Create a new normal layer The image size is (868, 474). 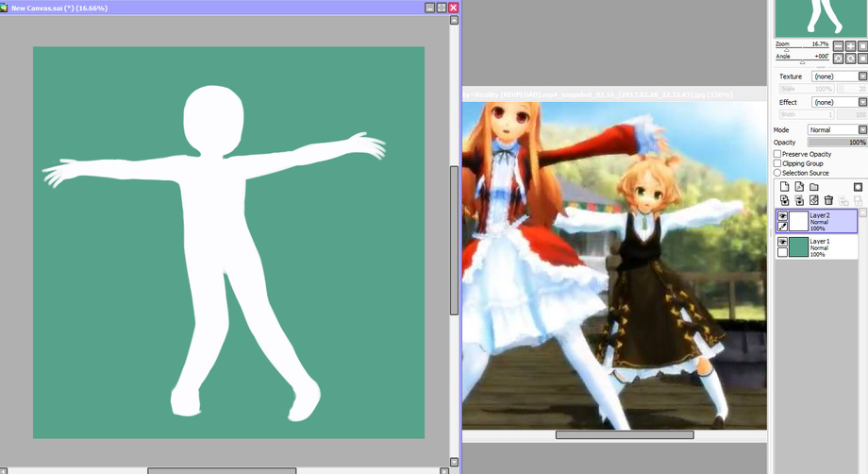click(x=784, y=187)
